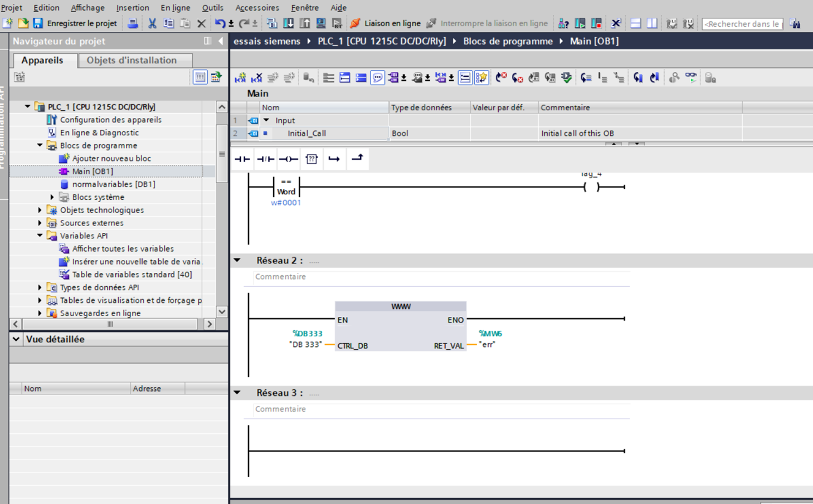Open normalvariables [DB1] in project tree

click(113, 184)
